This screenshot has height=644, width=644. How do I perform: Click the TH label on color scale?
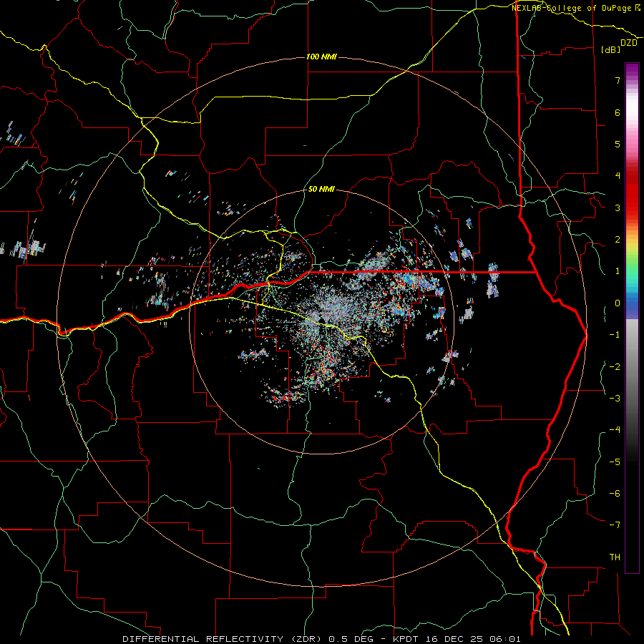[x=615, y=557]
